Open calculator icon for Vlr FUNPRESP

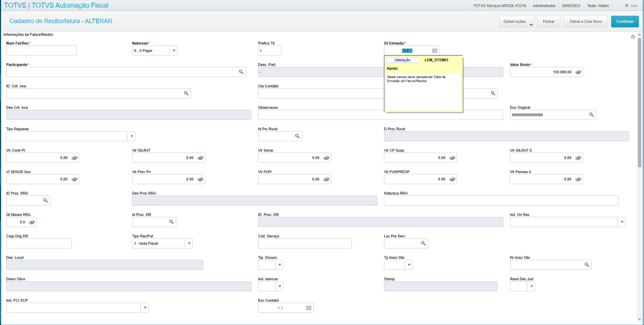(452, 179)
